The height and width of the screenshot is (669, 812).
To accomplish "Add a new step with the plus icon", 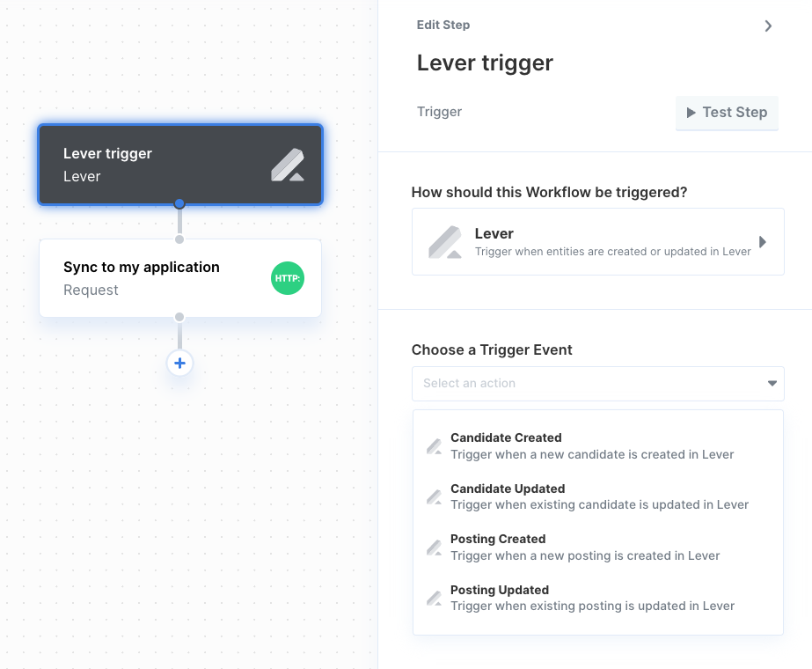I will click(179, 364).
